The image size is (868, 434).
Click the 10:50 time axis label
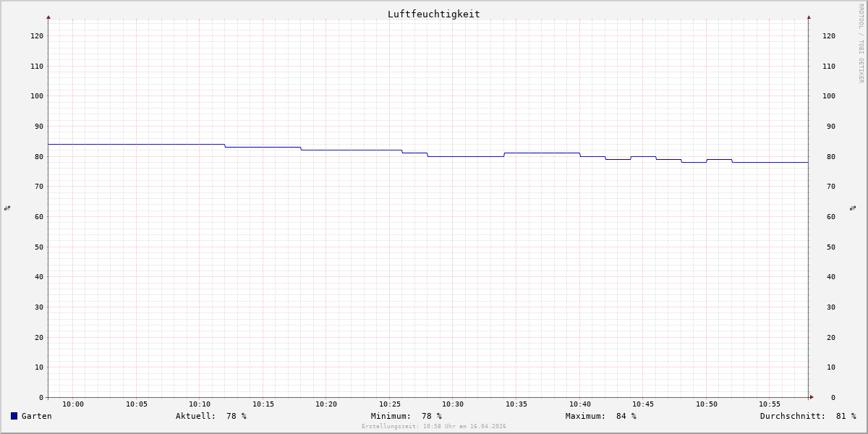[x=707, y=404]
